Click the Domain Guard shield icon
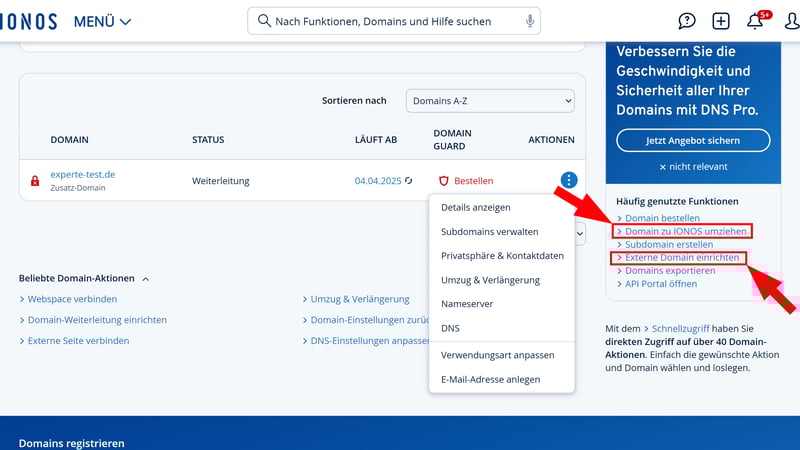 click(444, 181)
